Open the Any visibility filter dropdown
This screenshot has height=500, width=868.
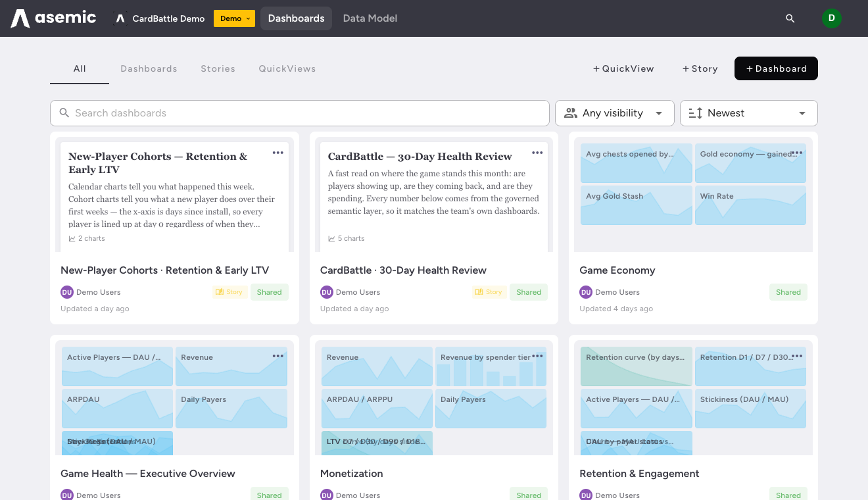point(615,113)
